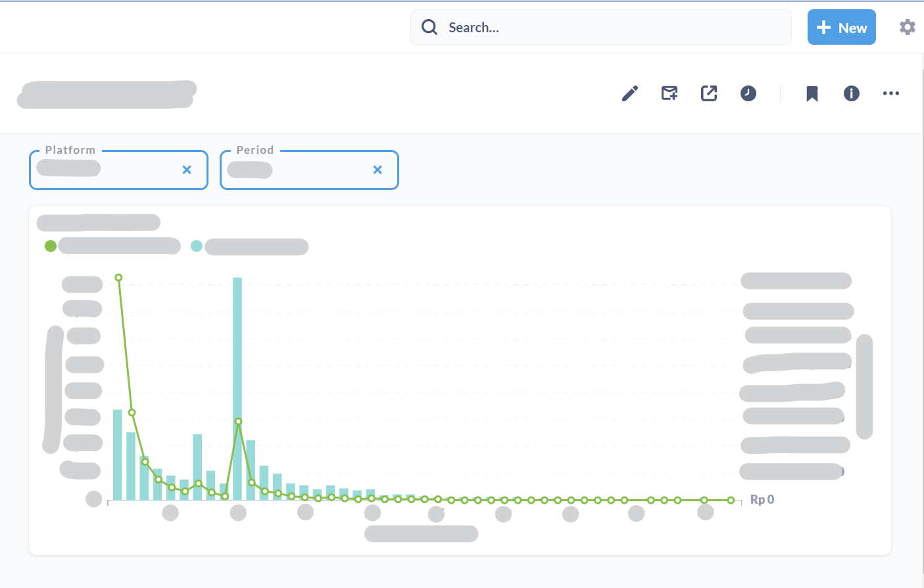Click the highest green line data point
Screen dimensions: 924x588
pos(118,278)
